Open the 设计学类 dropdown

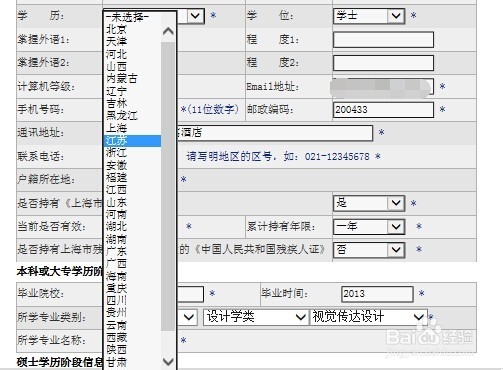click(x=255, y=317)
